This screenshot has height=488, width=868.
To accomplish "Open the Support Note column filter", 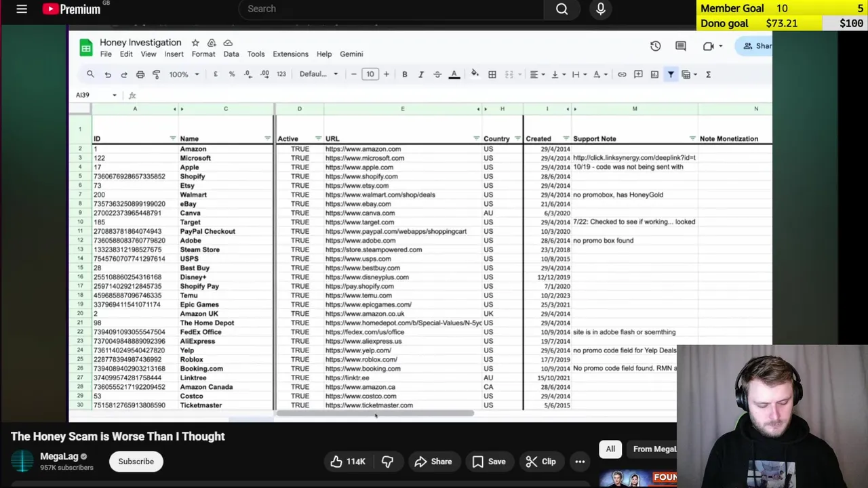I will pos(692,138).
